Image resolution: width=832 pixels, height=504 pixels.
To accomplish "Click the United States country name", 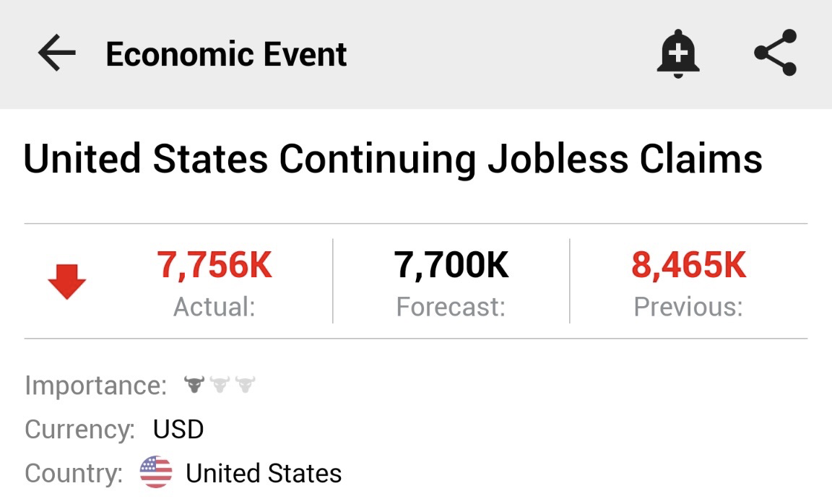I will (x=264, y=473).
